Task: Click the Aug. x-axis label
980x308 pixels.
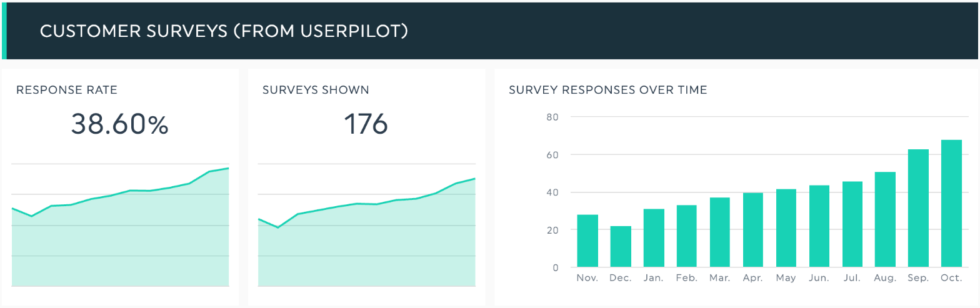Action: (x=886, y=279)
